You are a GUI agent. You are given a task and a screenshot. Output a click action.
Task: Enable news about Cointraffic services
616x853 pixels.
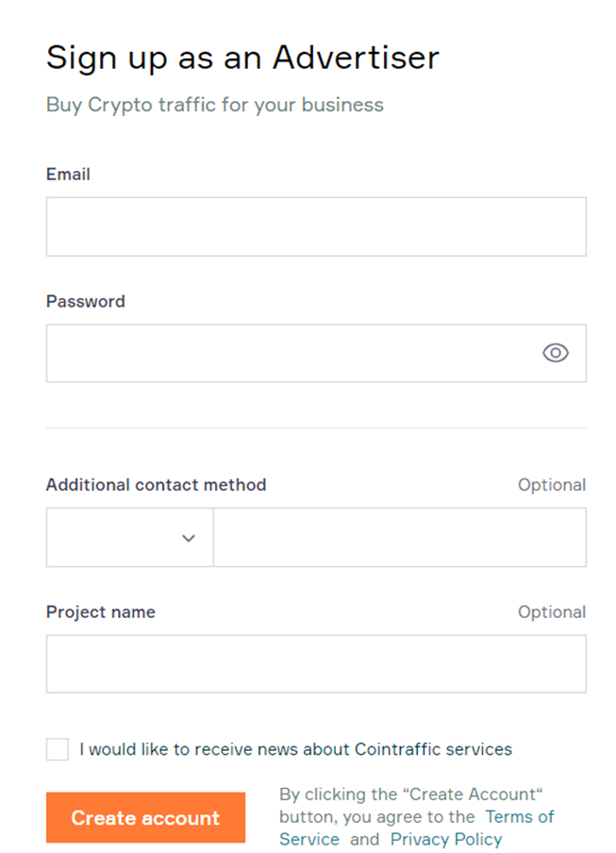57,748
